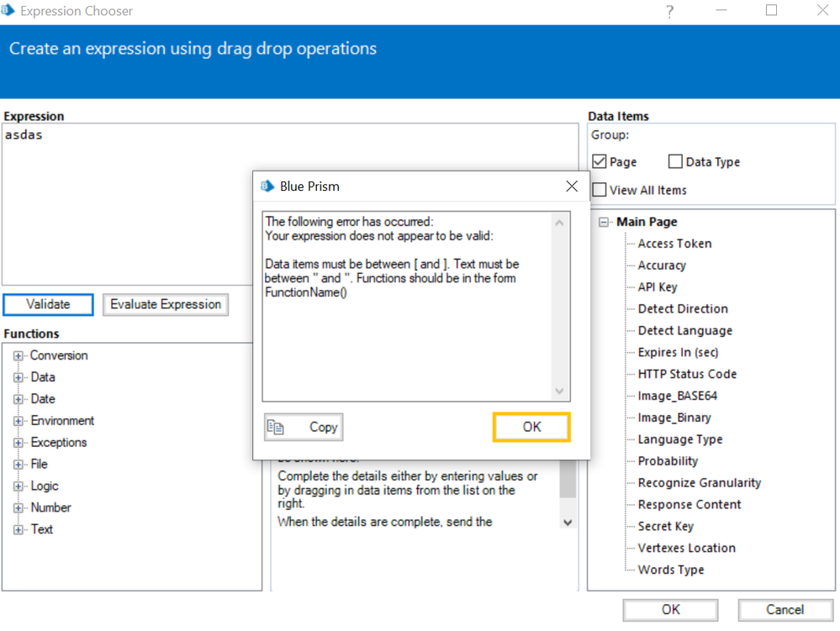Expand the Environment functions node
This screenshot has width=840, height=631.
pos(18,421)
